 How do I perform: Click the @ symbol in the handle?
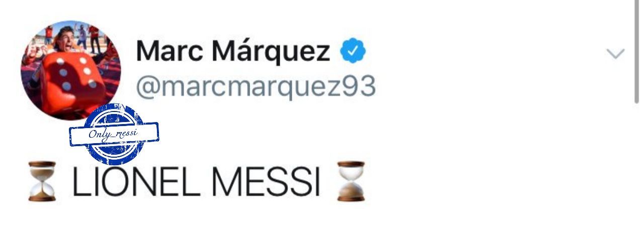coord(147,88)
